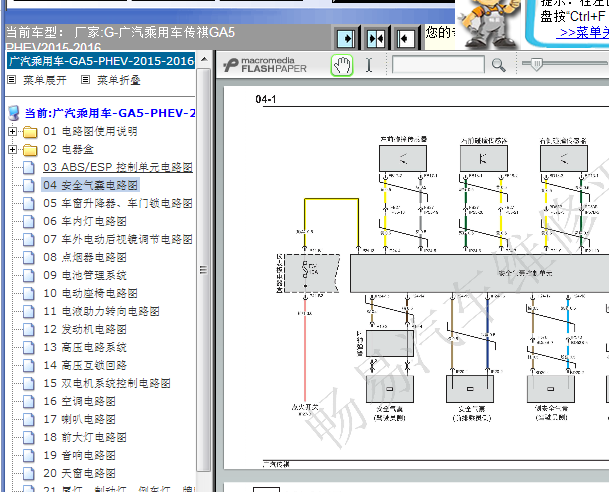Open 20 天窗电路图

click(79, 473)
